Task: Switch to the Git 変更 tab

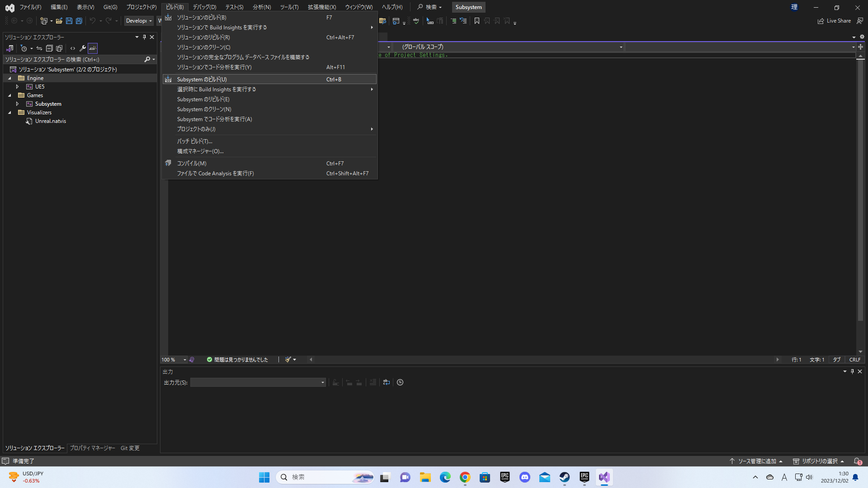Action: click(x=130, y=448)
